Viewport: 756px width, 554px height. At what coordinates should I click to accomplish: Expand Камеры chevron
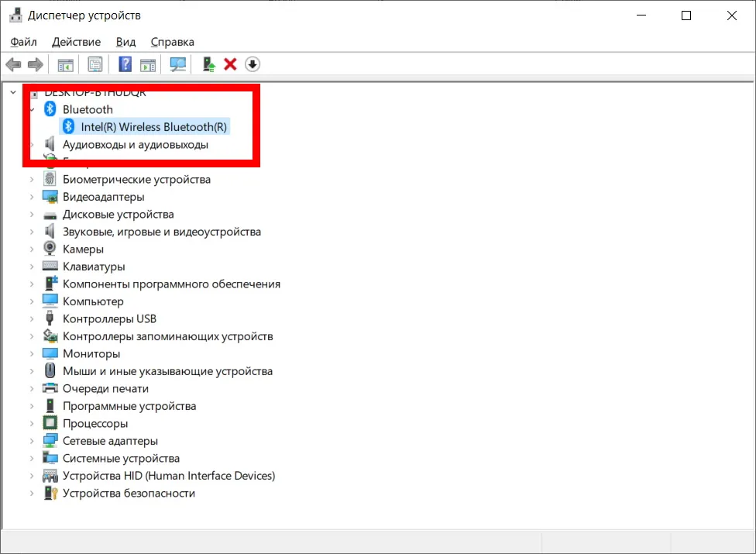32,249
